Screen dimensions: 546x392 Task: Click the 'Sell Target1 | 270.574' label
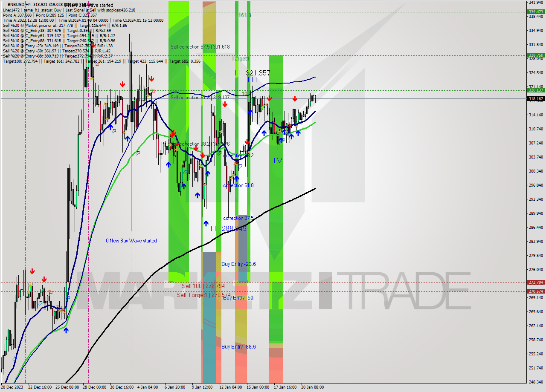click(203, 295)
